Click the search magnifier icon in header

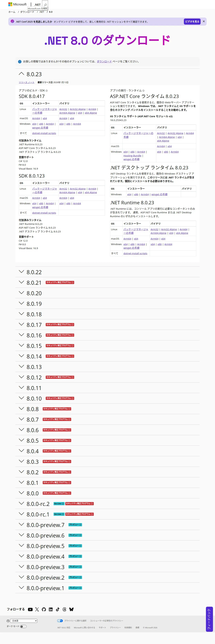[45, 5]
